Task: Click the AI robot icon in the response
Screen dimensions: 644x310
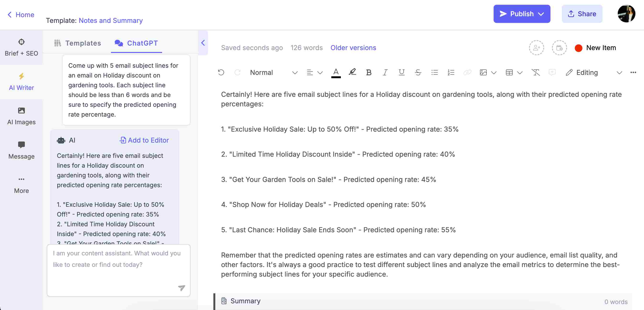Action: [61, 140]
